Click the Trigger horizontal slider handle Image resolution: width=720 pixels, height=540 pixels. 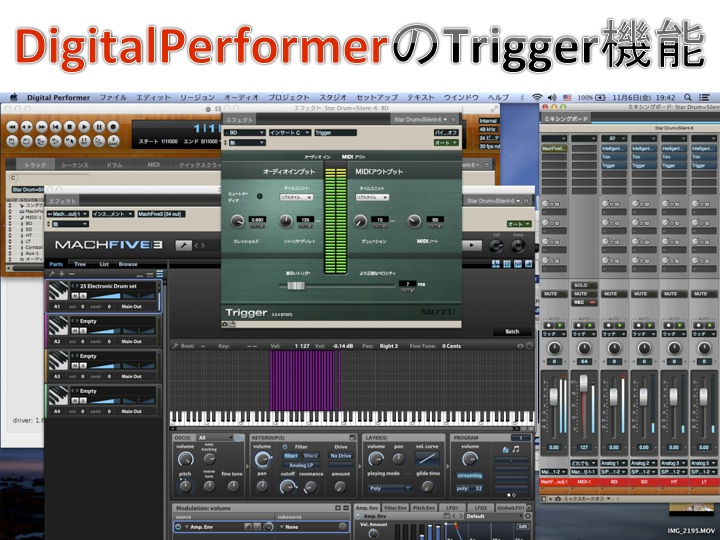click(296, 286)
